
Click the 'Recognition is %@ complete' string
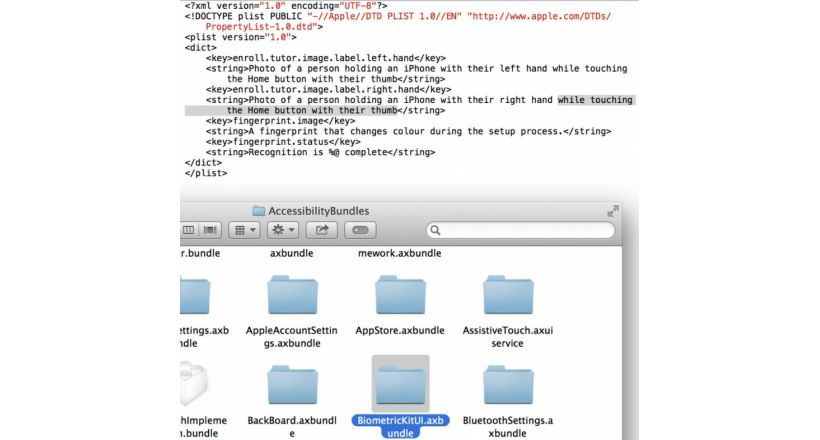[x=321, y=152]
